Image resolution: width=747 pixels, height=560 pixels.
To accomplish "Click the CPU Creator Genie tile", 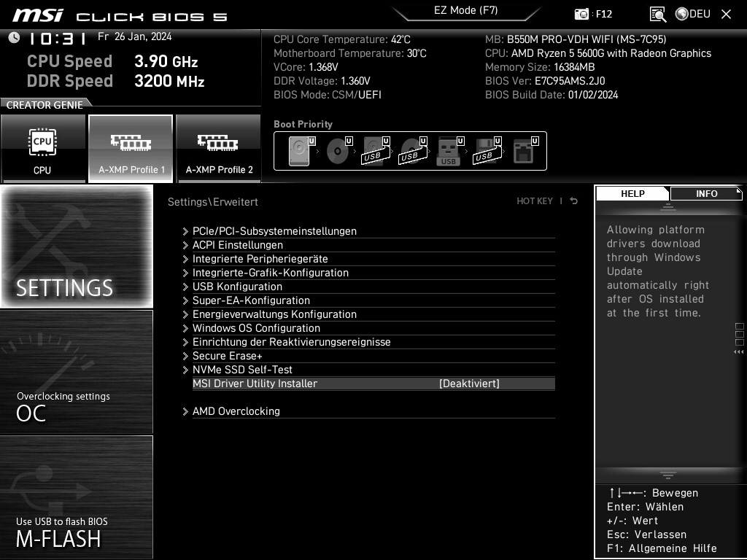I will pyautogui.click(x=43, y=149).
